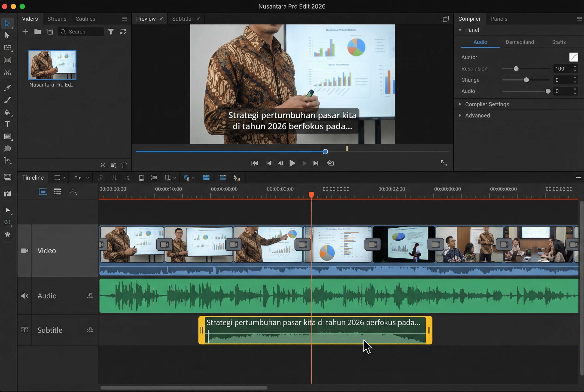584x392 pixels.
Task: Open the Demediland tab in Compiler panel
Action: (x=520, y=42)
